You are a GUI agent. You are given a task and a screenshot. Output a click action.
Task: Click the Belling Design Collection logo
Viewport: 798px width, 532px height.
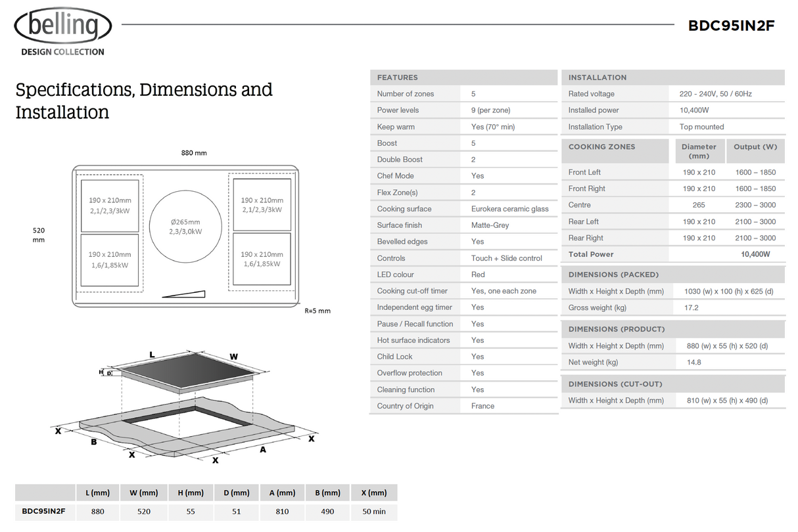(x=63, y=33)
